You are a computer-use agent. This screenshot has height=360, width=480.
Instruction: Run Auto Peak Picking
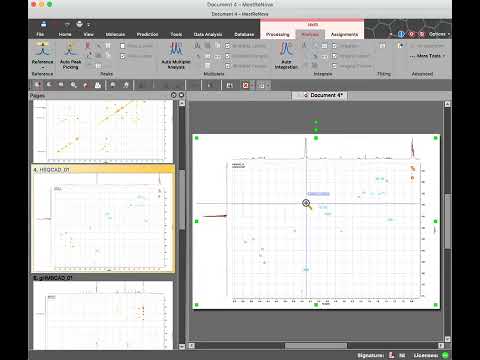(70, 55)
